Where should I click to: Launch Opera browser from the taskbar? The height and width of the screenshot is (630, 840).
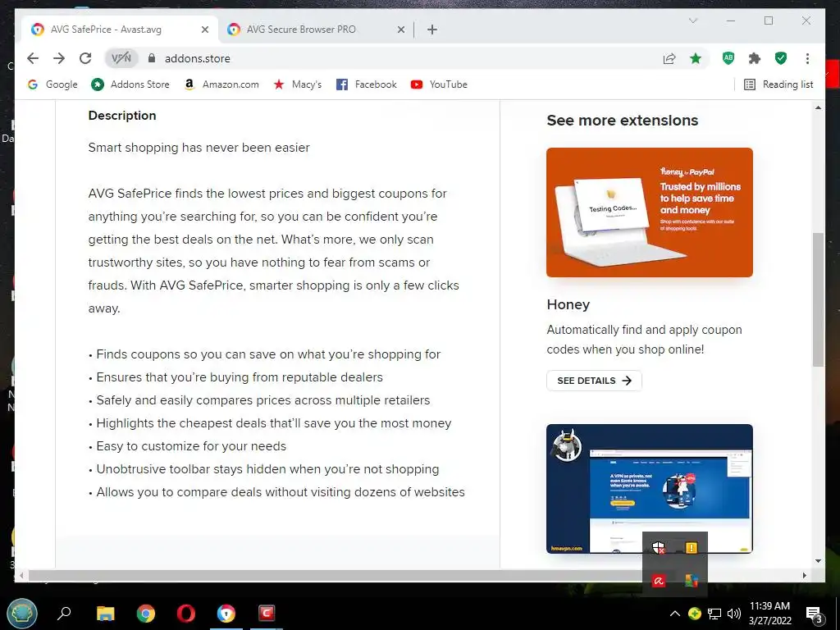click(186, 613)
